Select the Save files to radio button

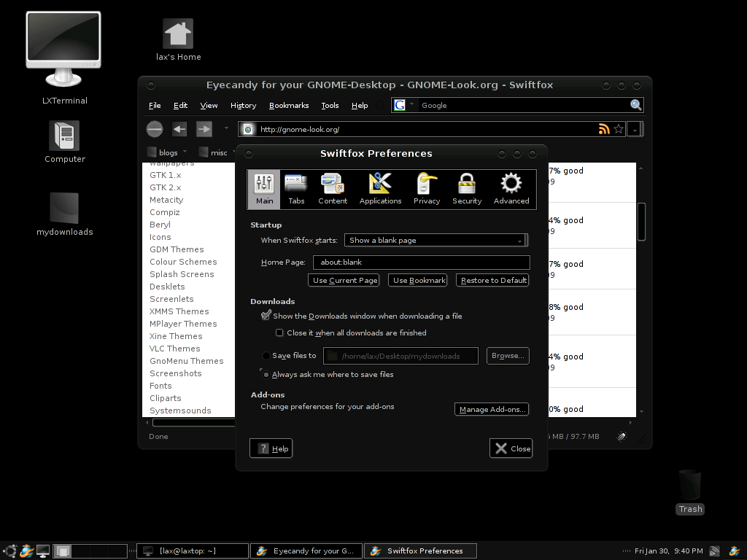(x=266, y=356)
